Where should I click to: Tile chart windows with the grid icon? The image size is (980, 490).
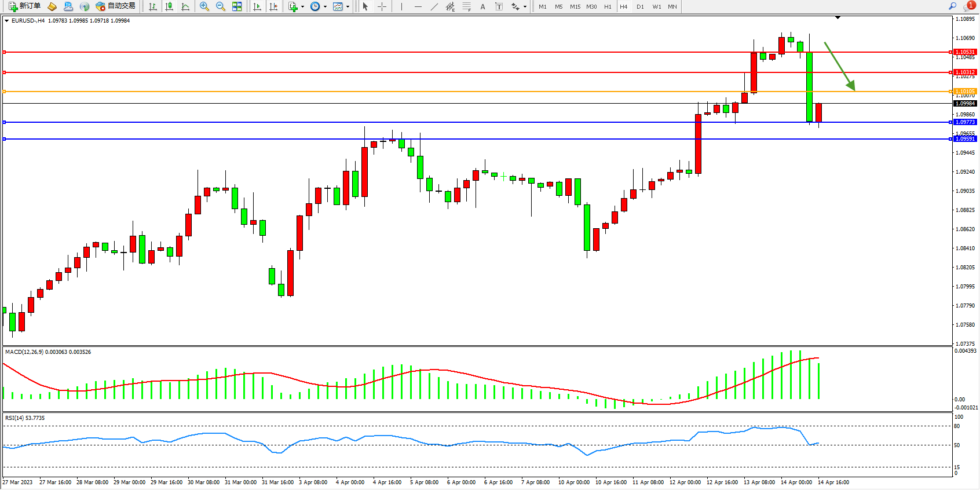(237, 6)
